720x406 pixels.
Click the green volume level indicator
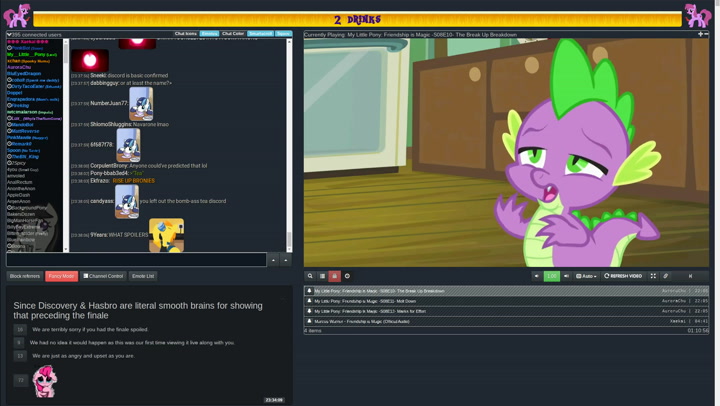pyautogui.click(x=551, y=276)
